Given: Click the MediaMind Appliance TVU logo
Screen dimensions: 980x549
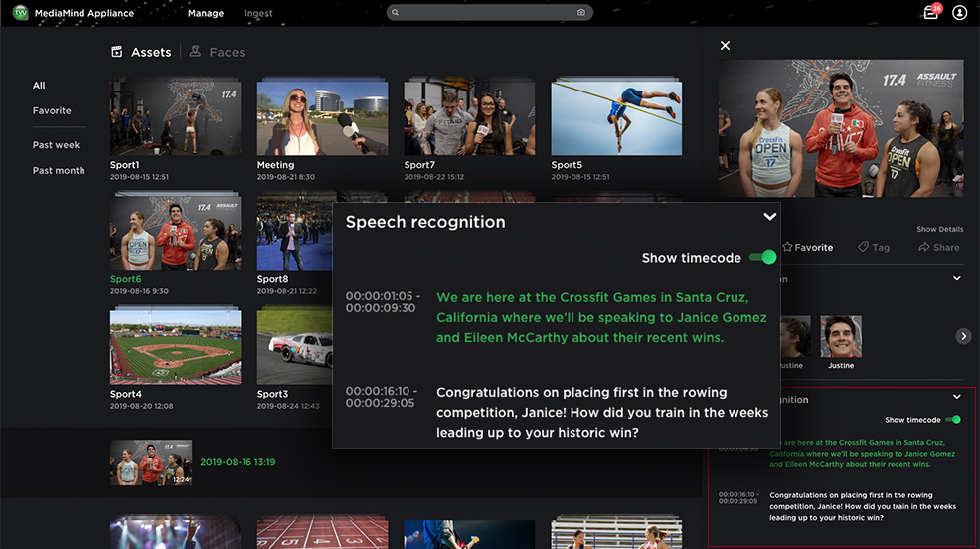Looking at the screenshot, I should pyautogui.click(x=20, y=13).
